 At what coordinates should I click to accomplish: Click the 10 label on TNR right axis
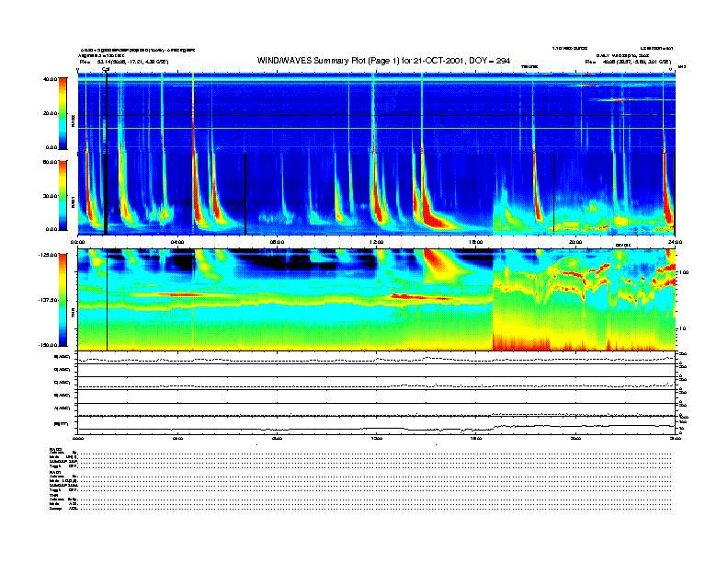(x=681, y=328)
